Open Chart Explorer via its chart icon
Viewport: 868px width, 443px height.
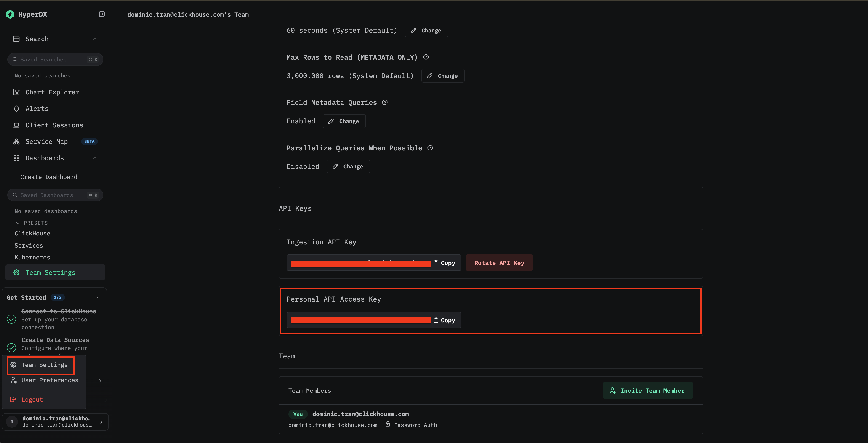16,92
